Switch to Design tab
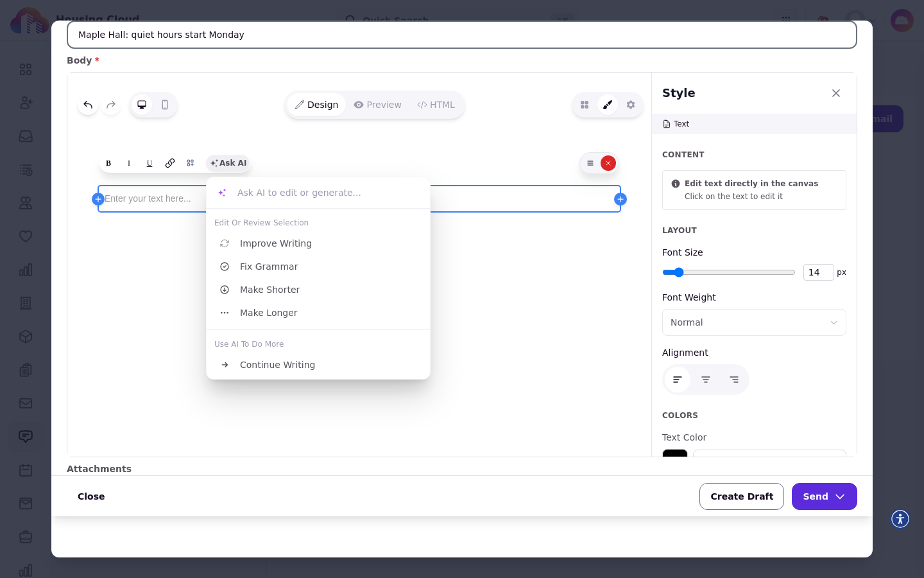924x578 pixels. click(x=316, y=105)
